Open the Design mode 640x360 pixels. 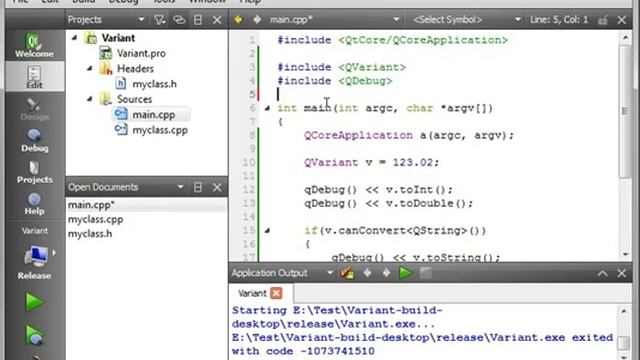(34, 109)
